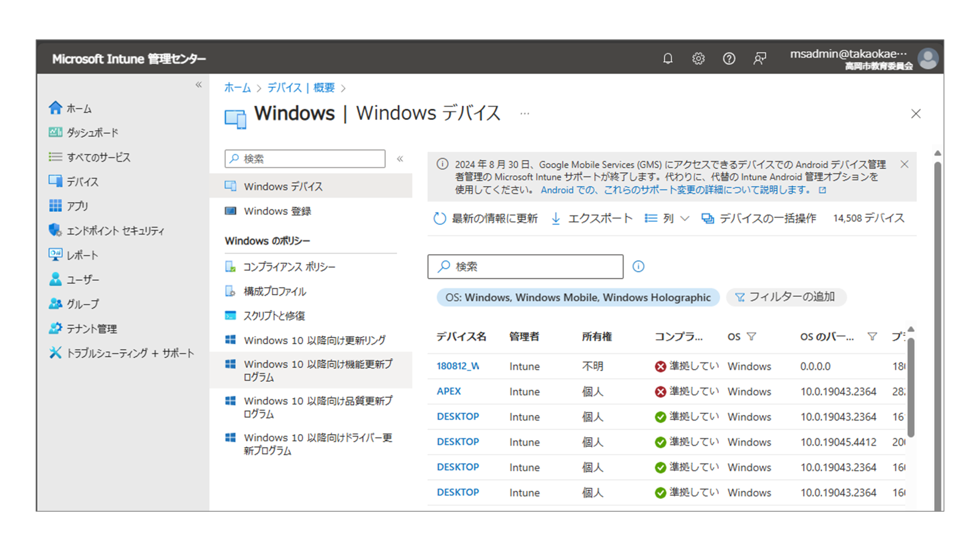Click the OS version column filter icon
Image resolution: width=980 pixels, height=551 pixels.
click(x=872, y=337)
